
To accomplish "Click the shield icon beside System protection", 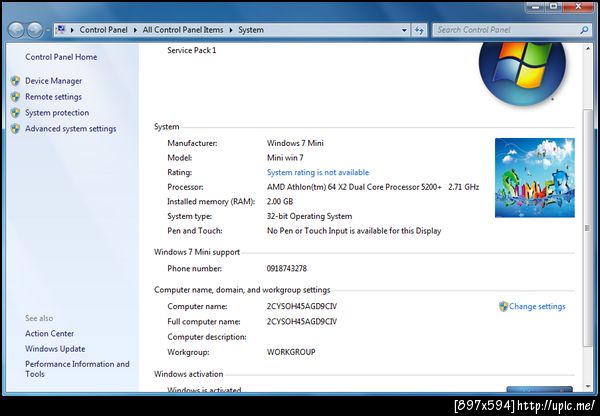I will tap(15, 113).
